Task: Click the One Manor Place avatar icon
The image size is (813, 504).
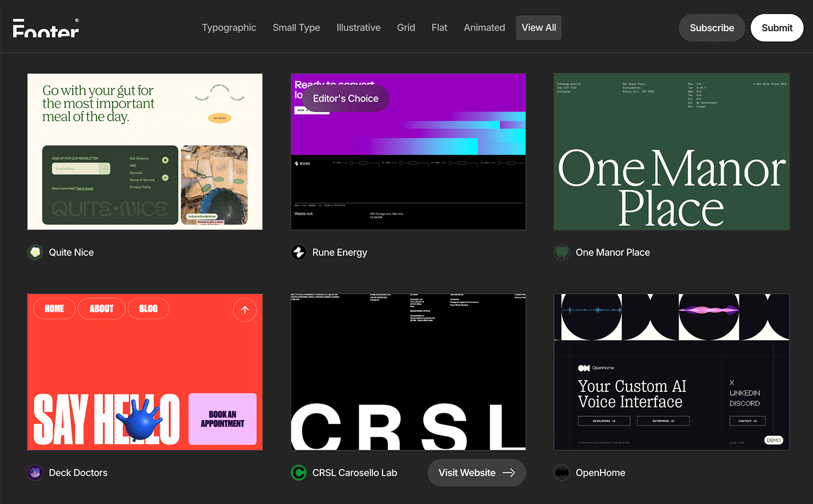Action: pyautogui.click(x=562, y=253)
